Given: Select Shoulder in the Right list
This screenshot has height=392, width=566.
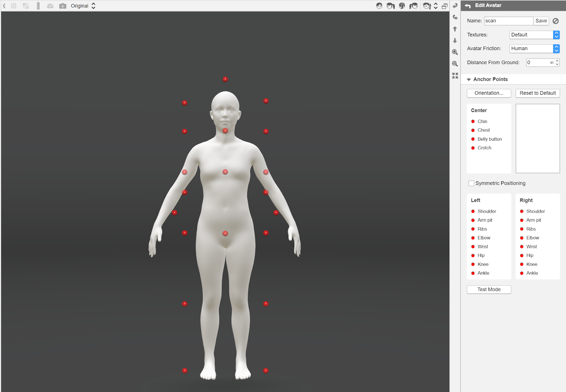Looking at the screenshot, I should [536, 211].
